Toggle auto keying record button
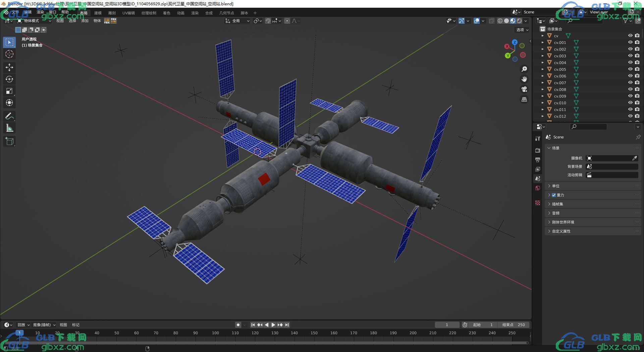 click(238, 325)
